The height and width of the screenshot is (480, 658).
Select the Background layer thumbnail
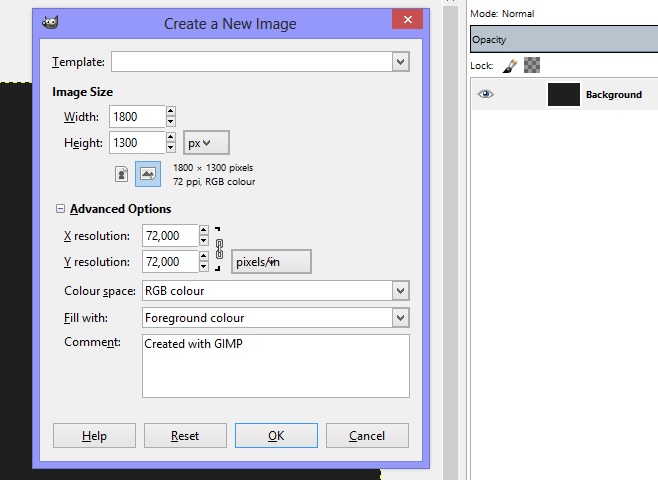pyautogui.click(x=564, y=94)
